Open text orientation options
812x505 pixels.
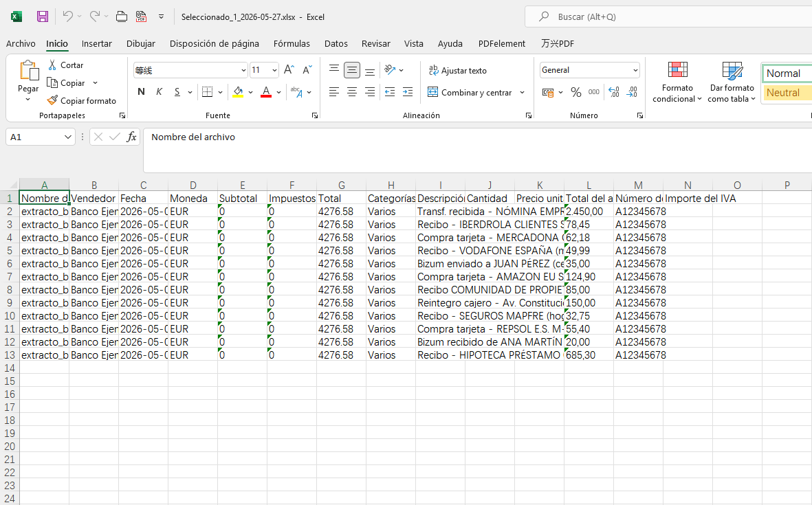pyautogui.click(x=393, y=70)
